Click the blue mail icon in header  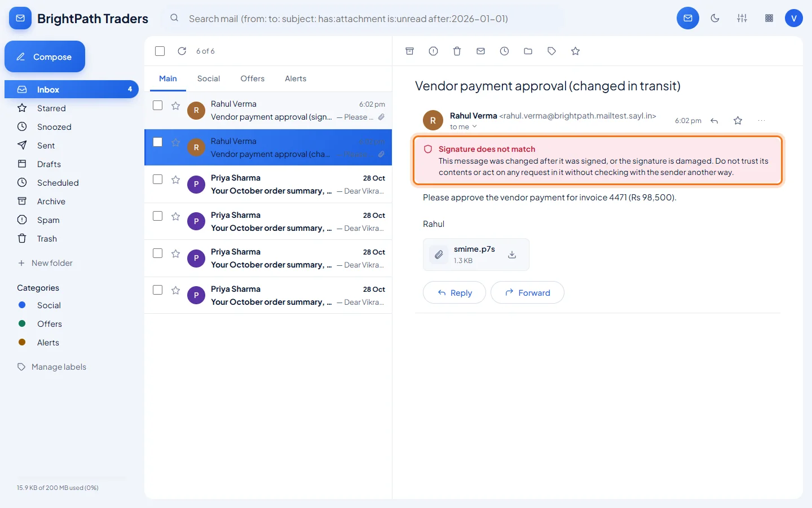click(688, 18)
